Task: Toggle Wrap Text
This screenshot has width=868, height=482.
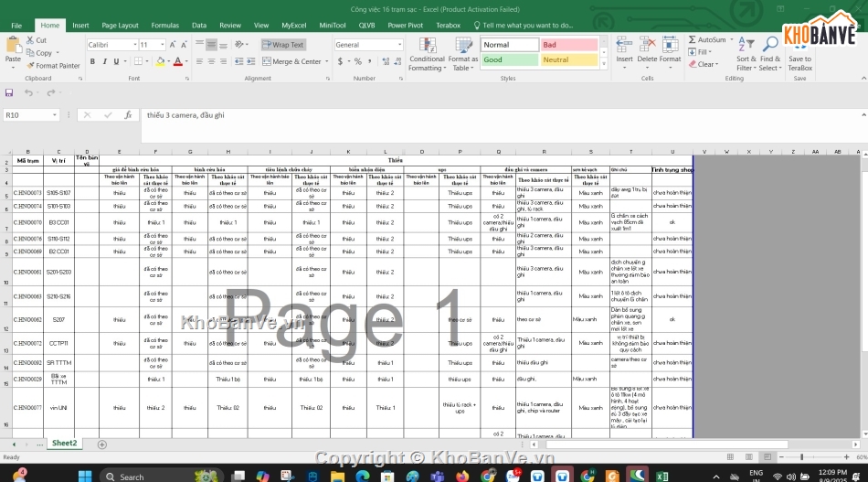Action: click(283, 45)
